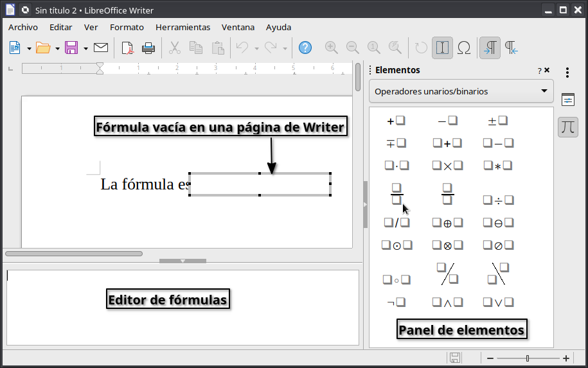Expand the Save options dropdown arrow
This screenshot has height=368, width=588.
tap(86, 48)
